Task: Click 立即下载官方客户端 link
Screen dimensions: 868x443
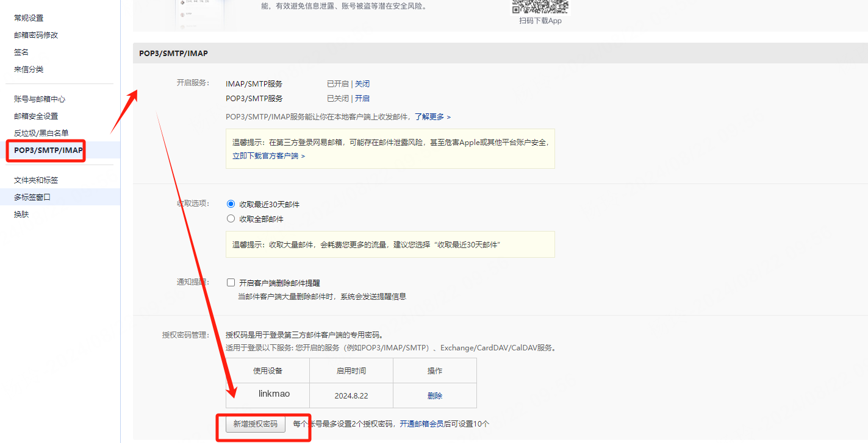Action: coord(268,156)
